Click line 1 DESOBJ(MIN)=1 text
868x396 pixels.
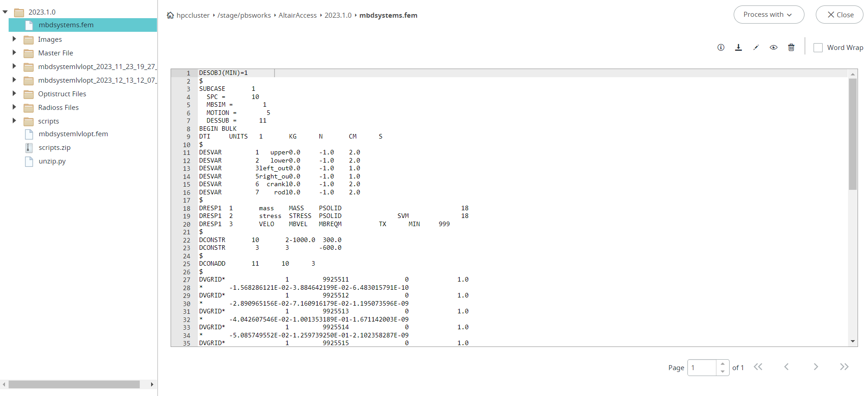coord(223,73)
